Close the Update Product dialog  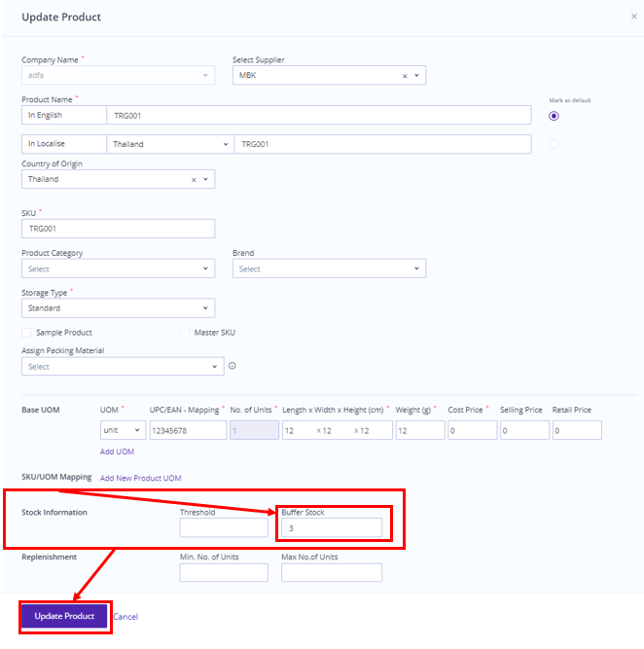point(633,17)
